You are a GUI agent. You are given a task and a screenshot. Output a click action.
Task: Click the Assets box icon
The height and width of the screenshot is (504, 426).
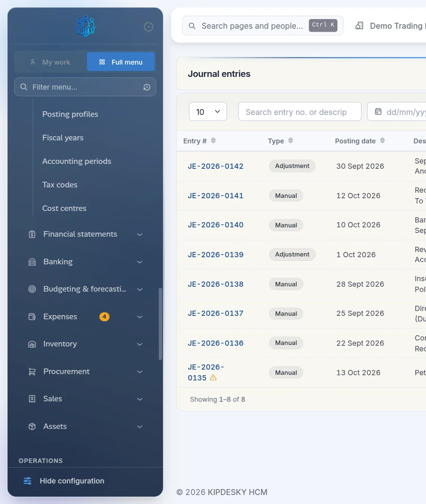tap(32, 426)
